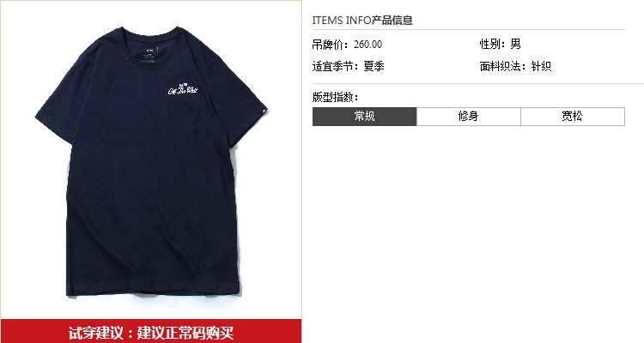Viewport: 644px width, 343px height.
Task: Click the 夏季 season value
Action: pos(374,66)
